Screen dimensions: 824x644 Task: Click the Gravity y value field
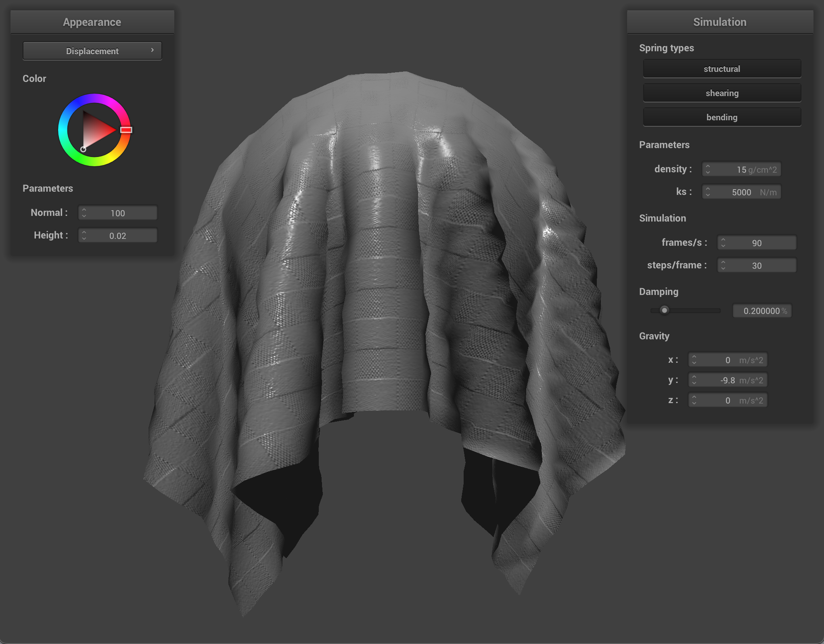(x=728, y=380)
